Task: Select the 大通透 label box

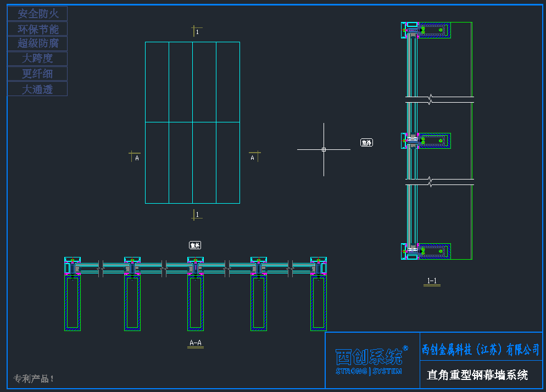Action: (x=37, y=89)
